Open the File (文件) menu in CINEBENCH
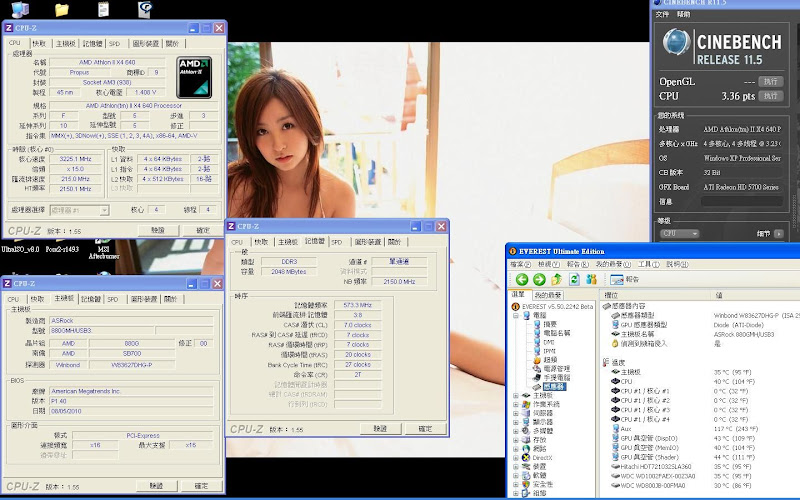This screenshot has height=500, width=800. click(662, 14)
